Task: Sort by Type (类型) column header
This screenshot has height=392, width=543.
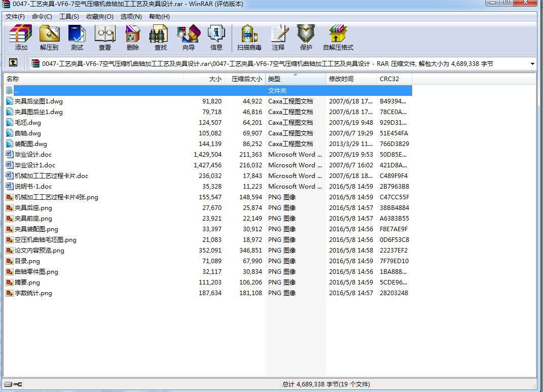Action: 296,79
